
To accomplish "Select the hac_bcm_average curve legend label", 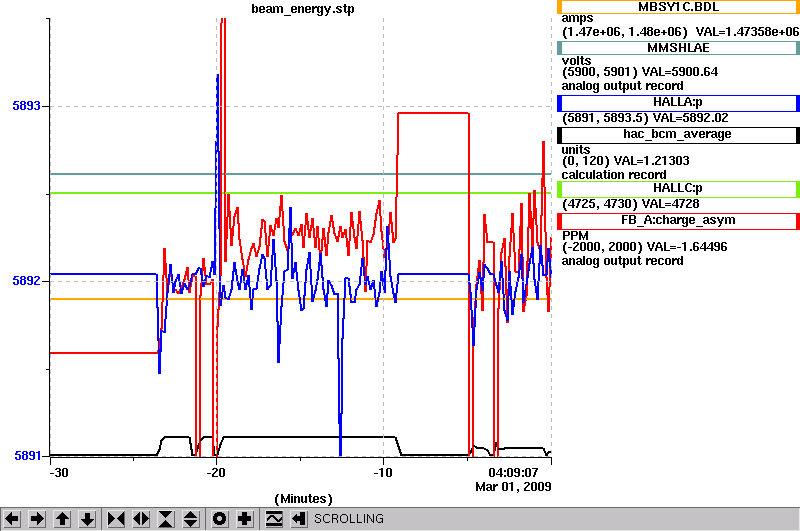I will [678, 135].
